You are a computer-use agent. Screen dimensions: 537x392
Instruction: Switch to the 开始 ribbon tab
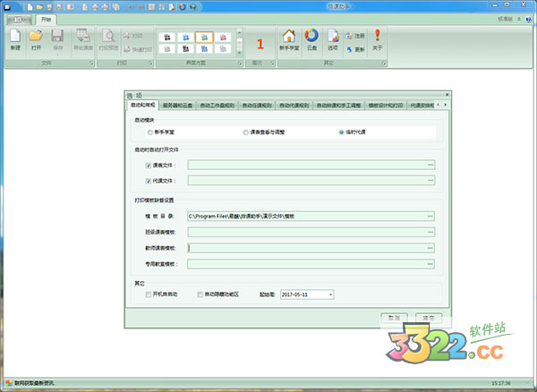click(x=46, y=20)
